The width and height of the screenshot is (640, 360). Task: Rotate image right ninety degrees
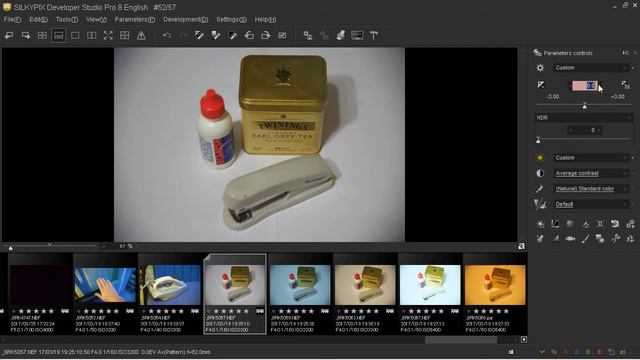point(265,36)
